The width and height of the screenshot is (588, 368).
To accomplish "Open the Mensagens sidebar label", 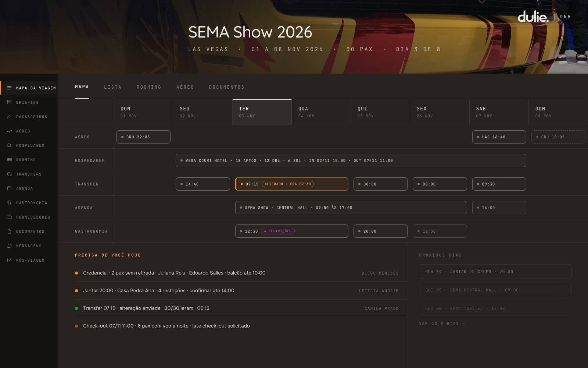I will tap(29, 246).
